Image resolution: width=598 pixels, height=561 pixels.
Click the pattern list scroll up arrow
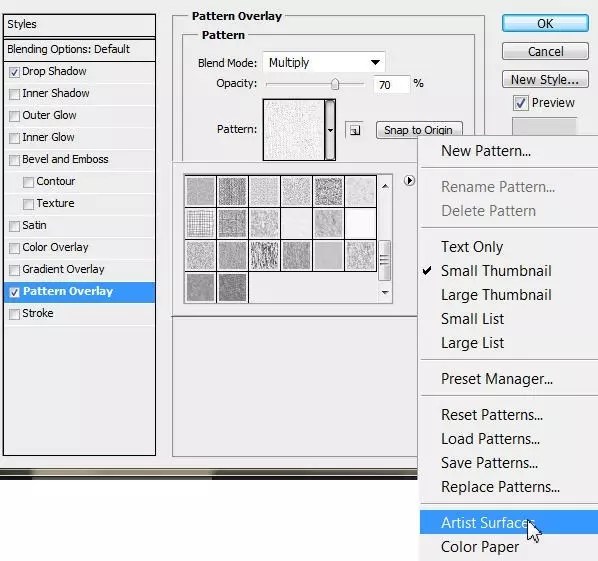pos(385,186)
